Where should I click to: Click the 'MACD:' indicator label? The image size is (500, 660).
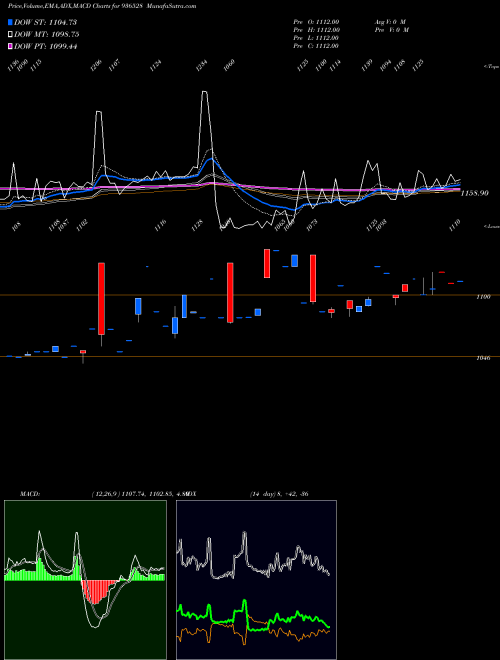click(29, 494)
